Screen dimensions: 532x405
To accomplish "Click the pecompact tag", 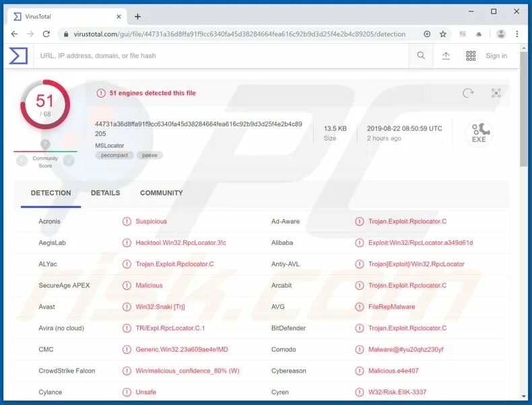I will click(114, 155).
